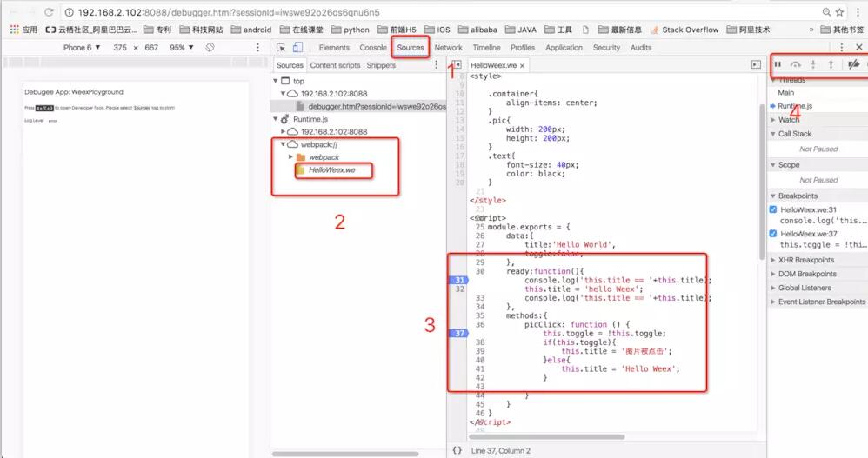Expand DOM Breakpoints section
The width and height of the screenshot is (868, 458).
773,274
